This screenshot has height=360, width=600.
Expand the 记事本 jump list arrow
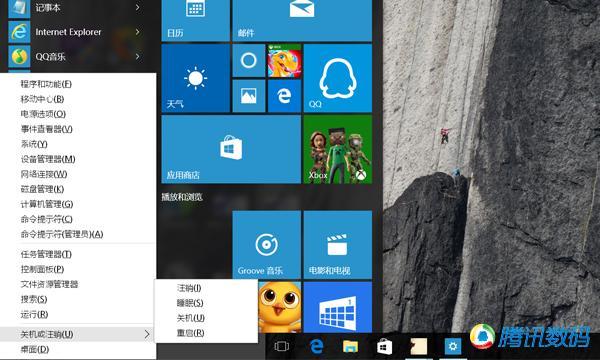[137, 7]
